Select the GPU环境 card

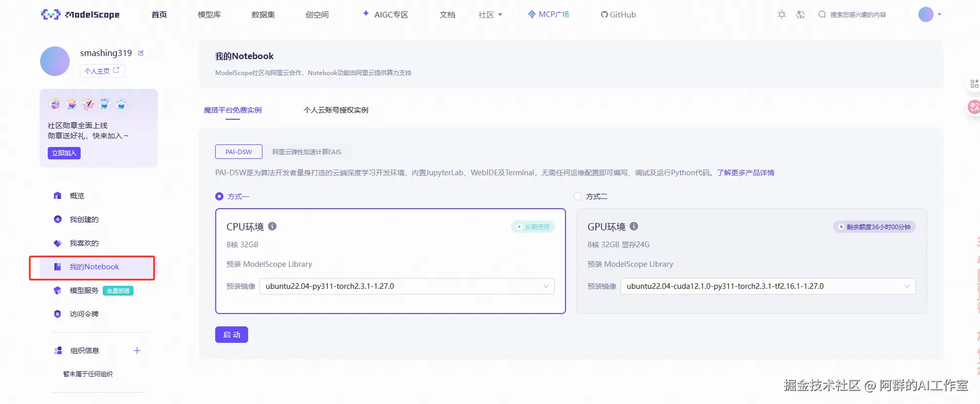point(751,261)
